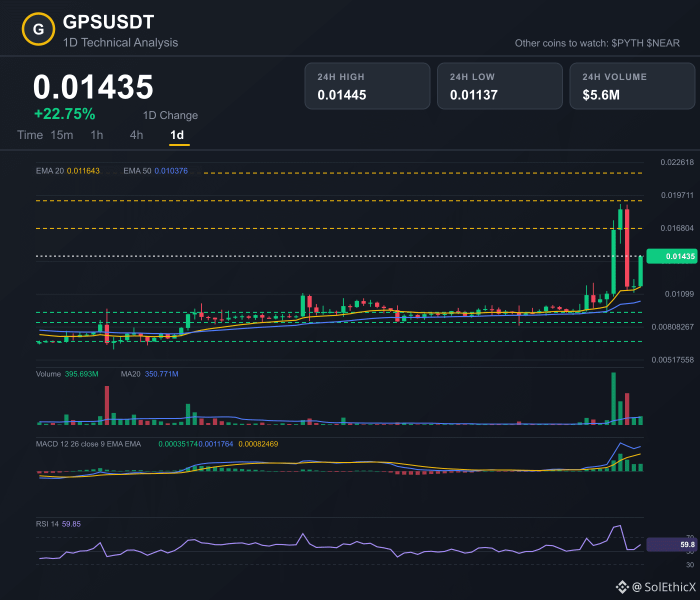Viewport: 700px width, 600px height.
Task: Click the 0.00808267 price axis label
Action: pos(673,326)
